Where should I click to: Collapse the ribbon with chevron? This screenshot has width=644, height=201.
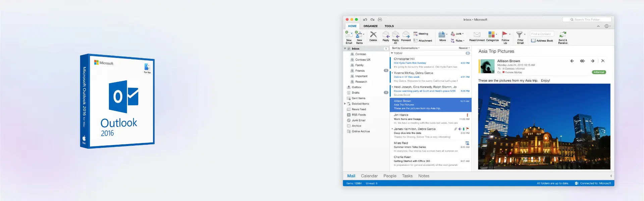pos(598,26)
